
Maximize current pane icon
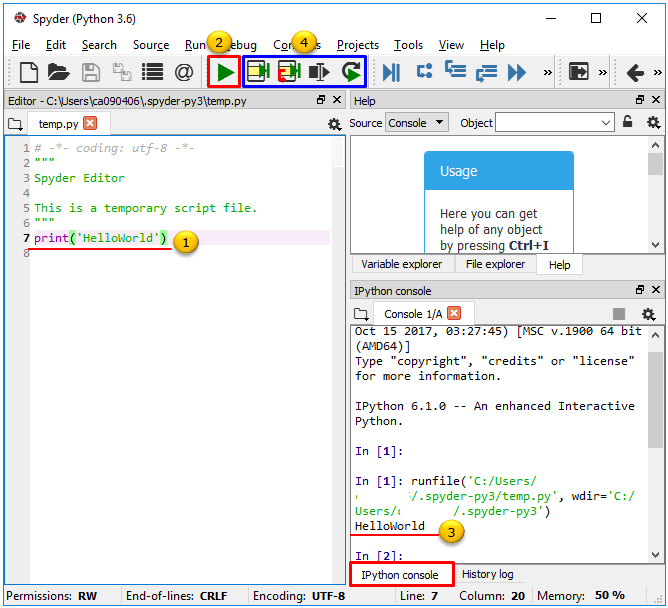click(579, 72)
